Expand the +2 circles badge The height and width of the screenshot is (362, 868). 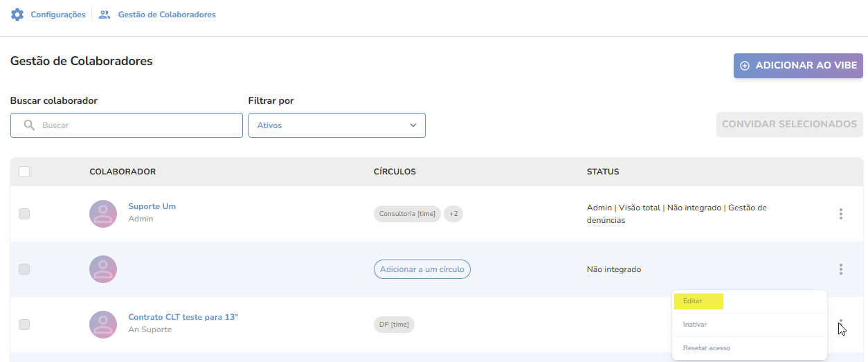click(453, 214)
